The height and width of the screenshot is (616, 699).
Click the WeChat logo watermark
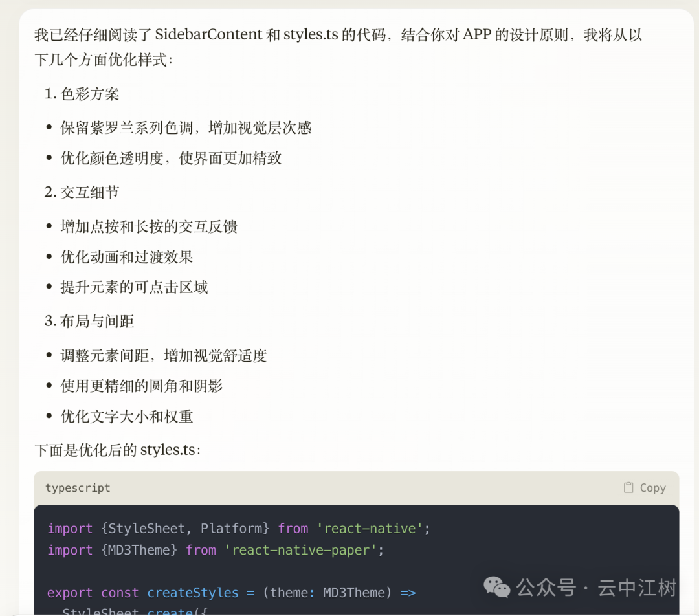pos(497,588)
